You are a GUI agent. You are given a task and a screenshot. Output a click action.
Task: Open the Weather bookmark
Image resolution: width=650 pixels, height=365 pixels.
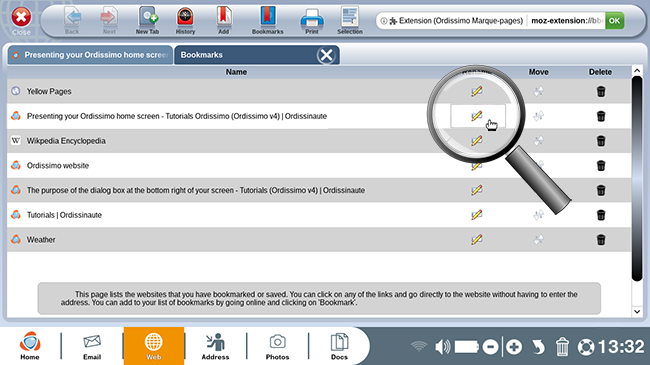click(41, 240)
